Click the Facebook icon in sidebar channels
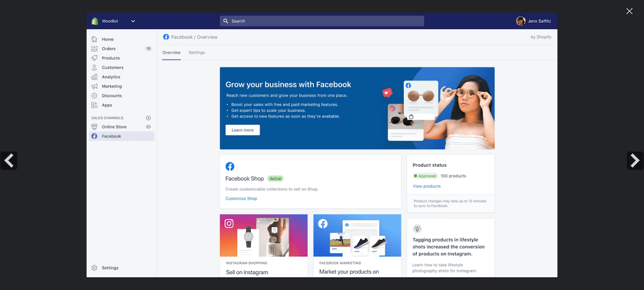Image resolution: width=644 pixels, height=290 pixels. pos(94,136)
